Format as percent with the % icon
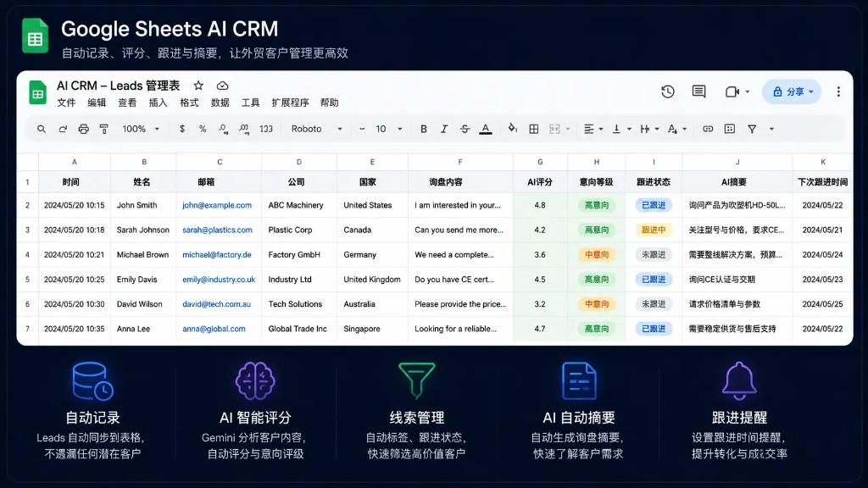Viewport: 868px width, 488px height. pyautogui.click(x=203, y=129)
